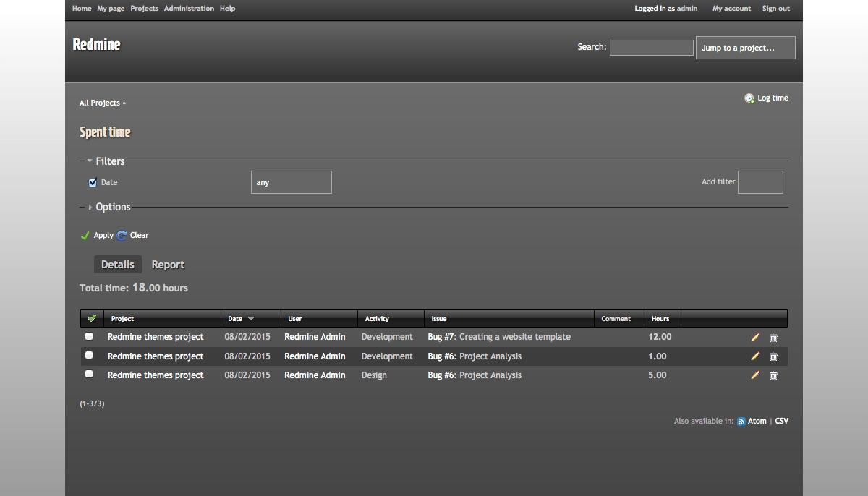868x496 pixels.
Task: Open the Home menu item
Action: click(x=82, y=9)
